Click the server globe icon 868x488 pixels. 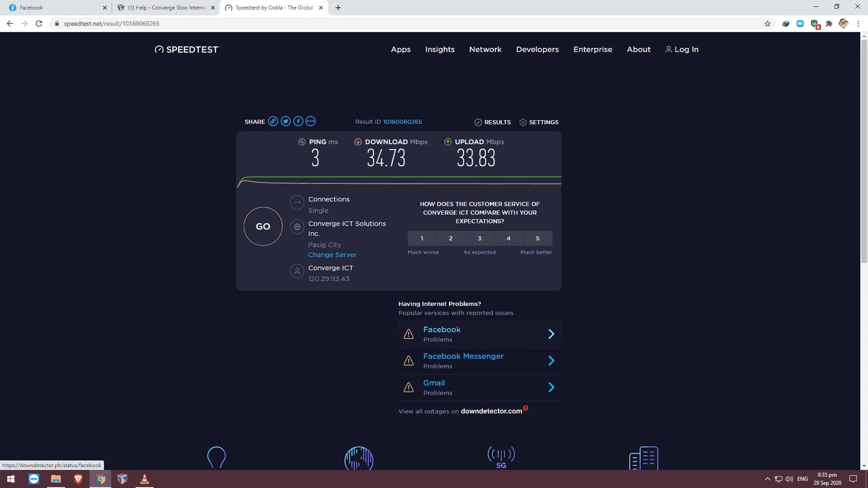click(x=297, y=227)
